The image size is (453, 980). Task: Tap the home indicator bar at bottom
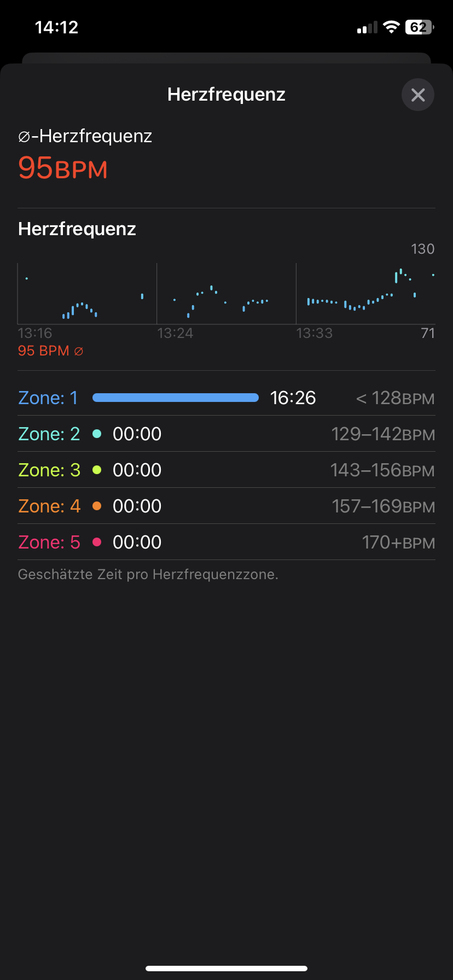click(x=226, y=968)
